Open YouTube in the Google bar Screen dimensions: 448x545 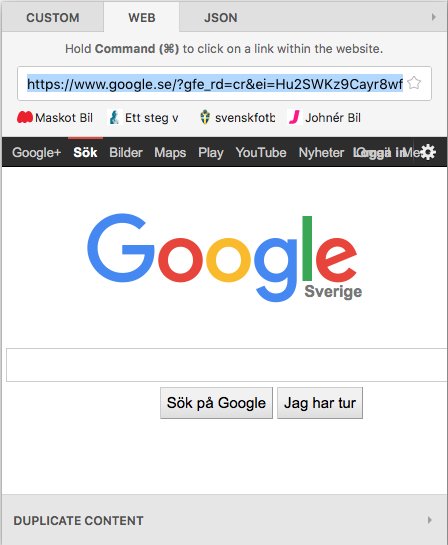261,152
